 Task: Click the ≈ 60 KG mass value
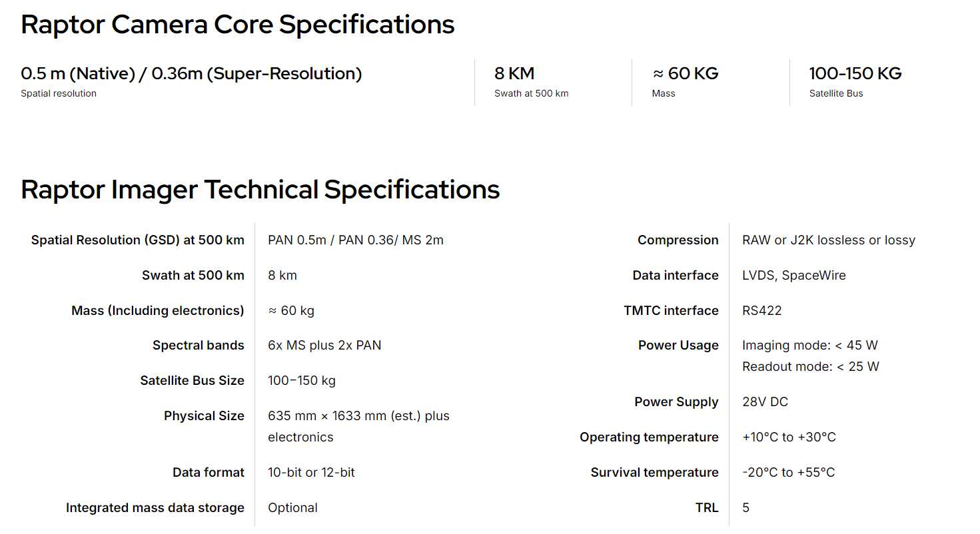pos(686,73)
